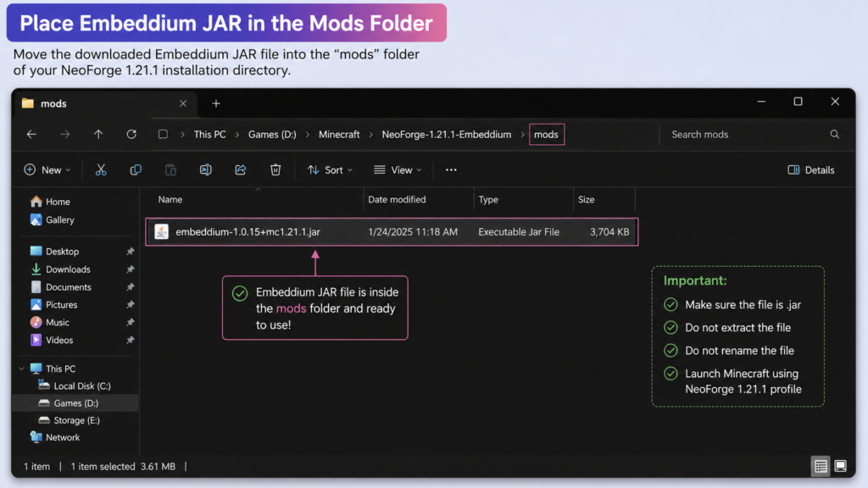Add a new tab with plus

pyautogui.click(x=216, y=103)
